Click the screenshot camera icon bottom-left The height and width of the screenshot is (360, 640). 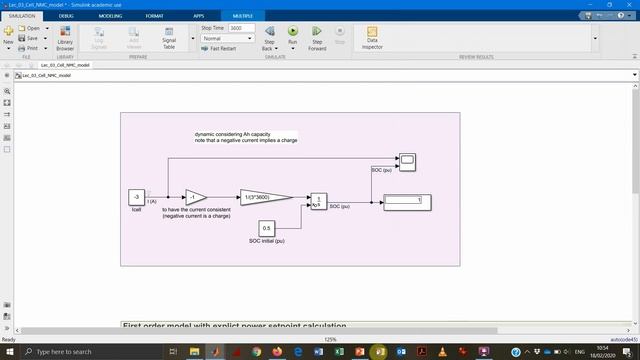pos(7,305)
